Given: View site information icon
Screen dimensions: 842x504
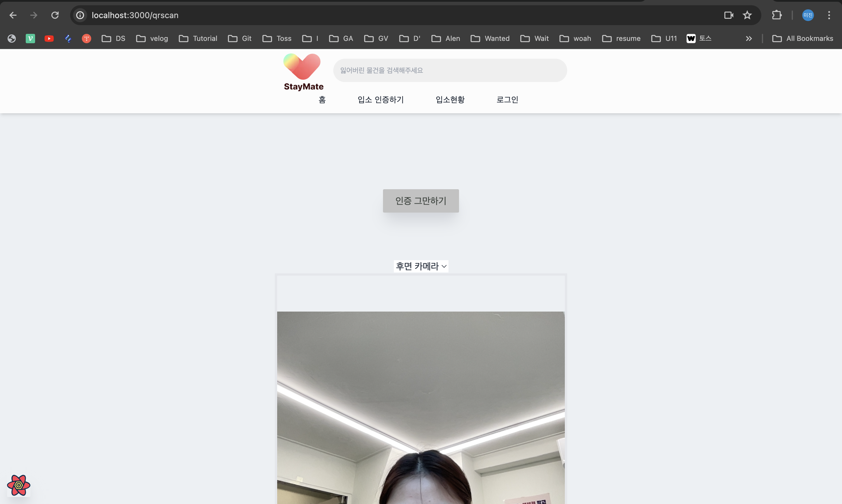Looking at the screenshot, I should tap(80, 15).
